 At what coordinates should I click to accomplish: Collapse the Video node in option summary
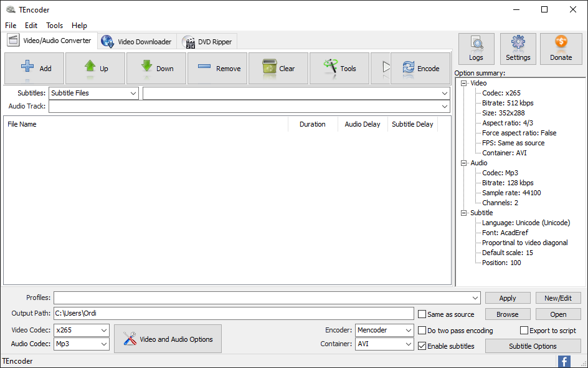464,84
